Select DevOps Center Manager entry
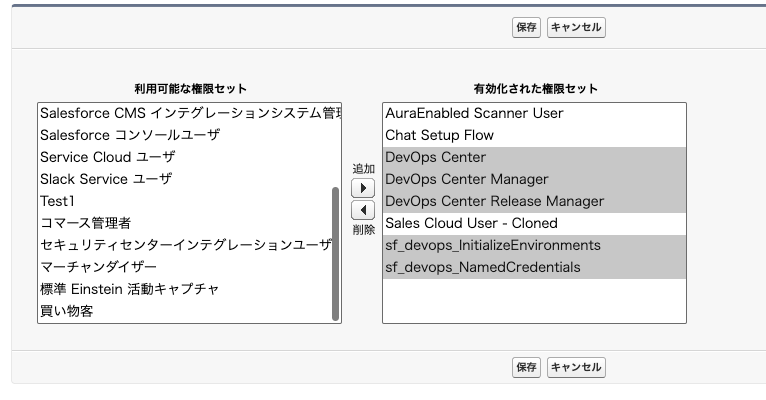 (x=466, y=179)
